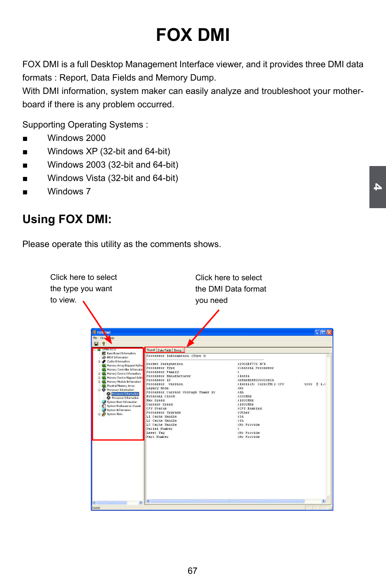
Task: Select the System Enclosure or chassis icon
Action: (x=104, y=406)
